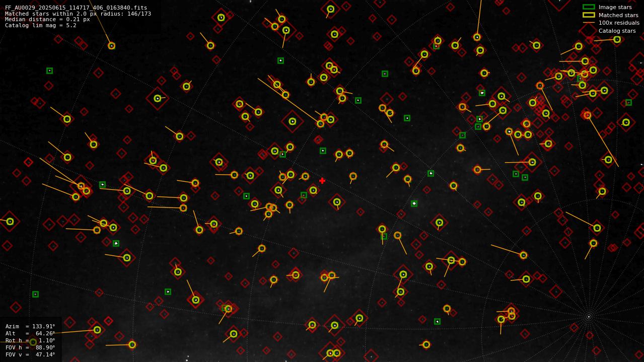Click the 'Image stars' legend label
Image resolution: width=644 pixels, height=362 pixels.
click(x=615, y=7)
